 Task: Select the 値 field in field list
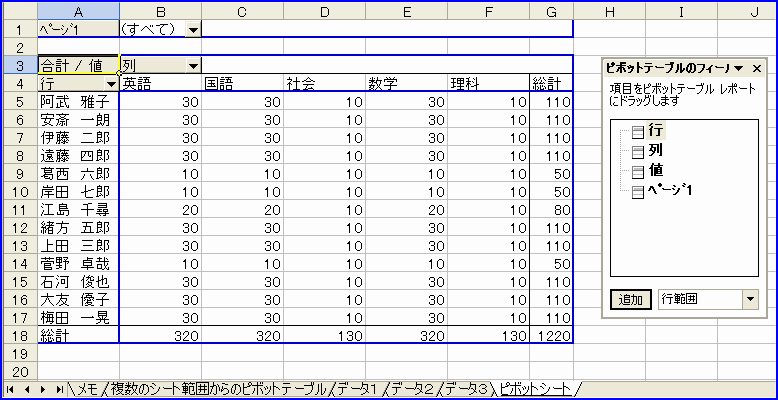pyautogui.click(x=655, y=170)
